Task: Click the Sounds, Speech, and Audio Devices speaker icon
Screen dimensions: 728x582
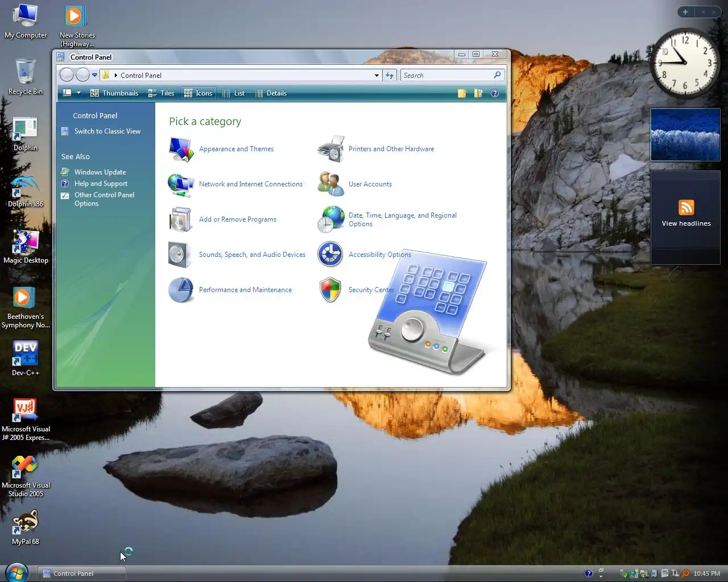Action: pyautogui.click(x=180, y=255)
